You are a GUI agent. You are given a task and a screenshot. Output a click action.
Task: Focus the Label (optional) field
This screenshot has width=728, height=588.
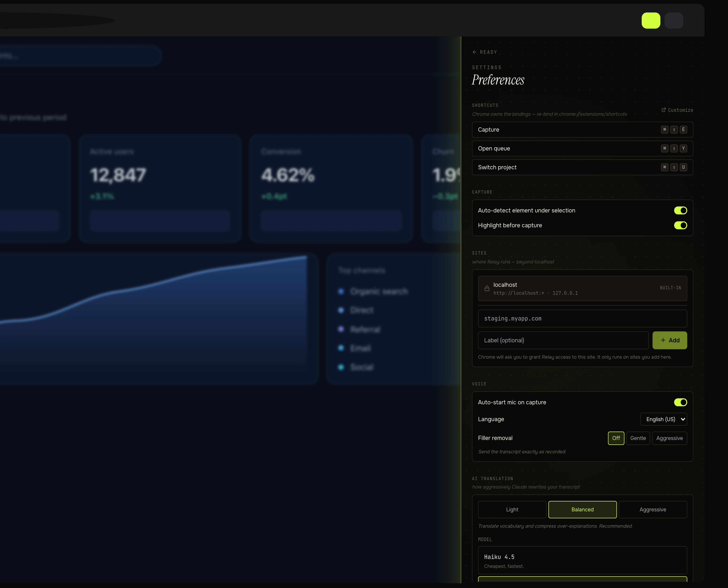563,340
